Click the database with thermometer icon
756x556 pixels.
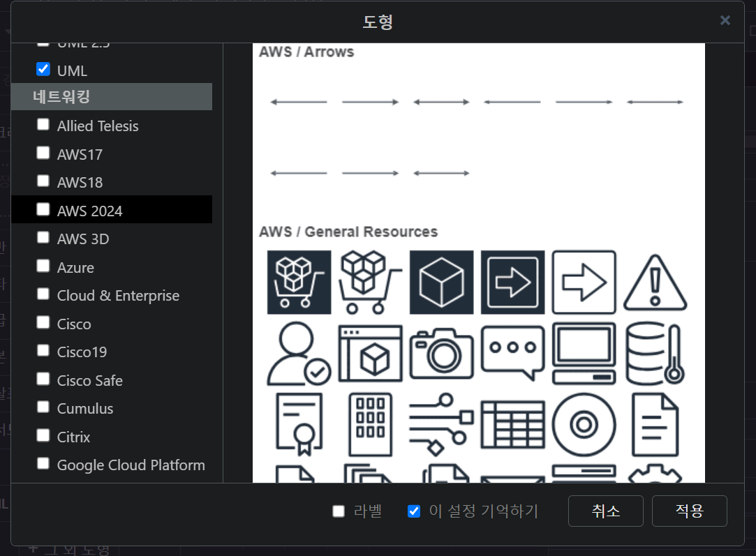655,354
